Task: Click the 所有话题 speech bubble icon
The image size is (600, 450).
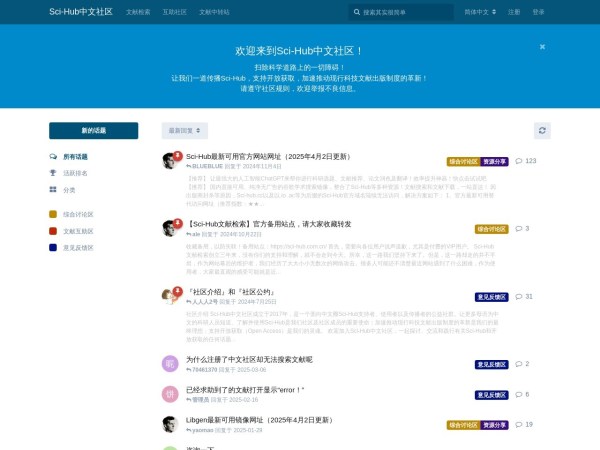Action: [54, 157]
